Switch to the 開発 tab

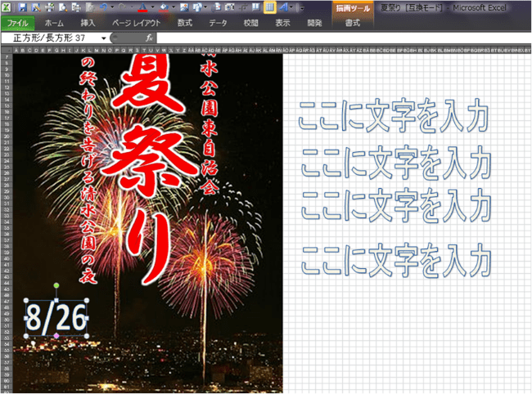[x=314, y=23]
